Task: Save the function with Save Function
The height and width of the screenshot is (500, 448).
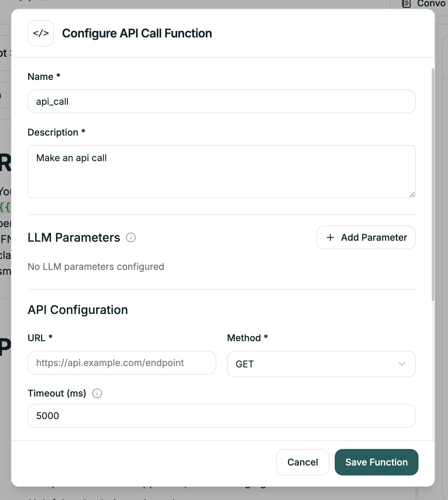Action: [x=376, y=462]
